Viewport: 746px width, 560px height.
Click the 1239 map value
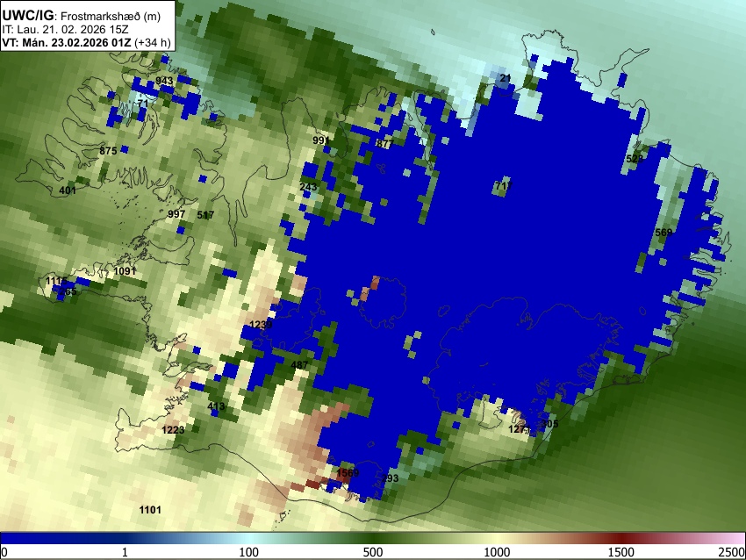pyautogui.click(x=261, y=325)
